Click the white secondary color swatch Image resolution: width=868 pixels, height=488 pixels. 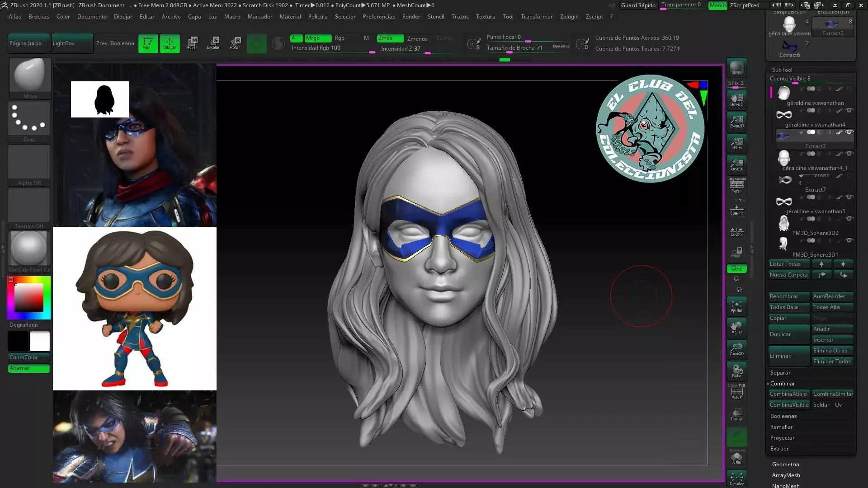click(40, 342)
